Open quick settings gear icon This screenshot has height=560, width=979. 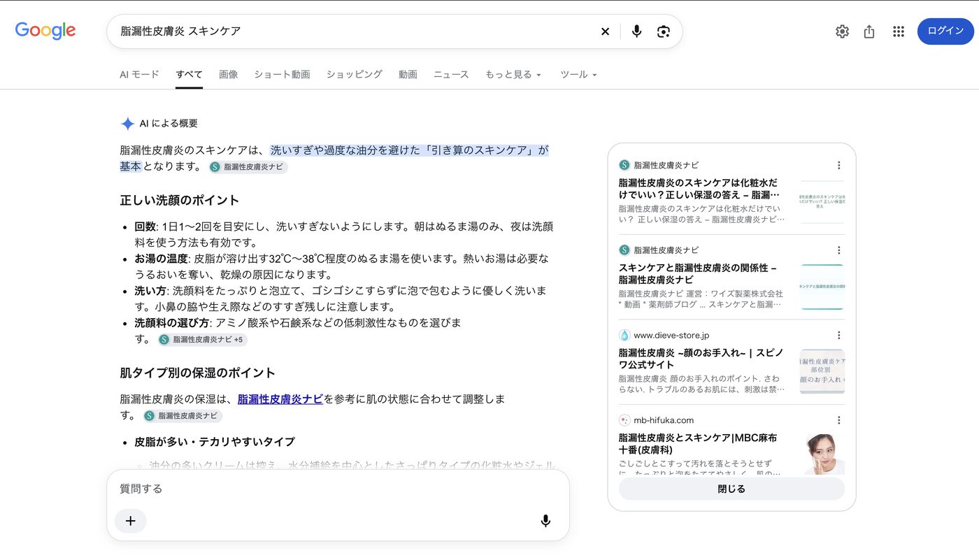coord(842,31)
